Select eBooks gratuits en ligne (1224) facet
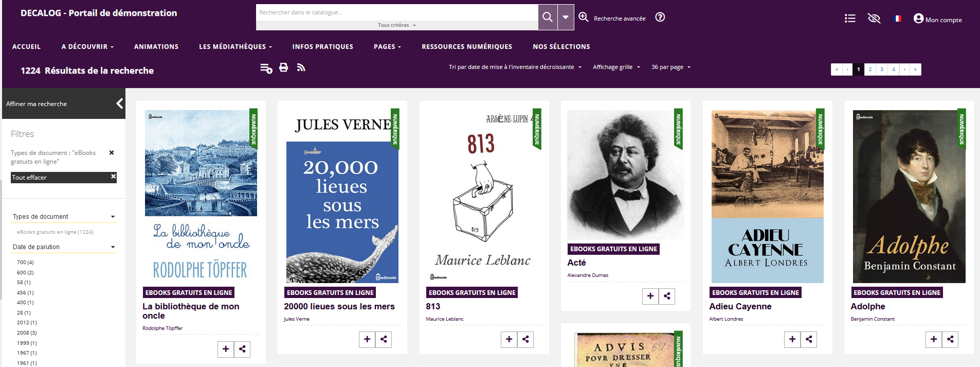Image resolution: width=980 pixels, height=367 pixels. pyautogui.click(x=55, y=232)
